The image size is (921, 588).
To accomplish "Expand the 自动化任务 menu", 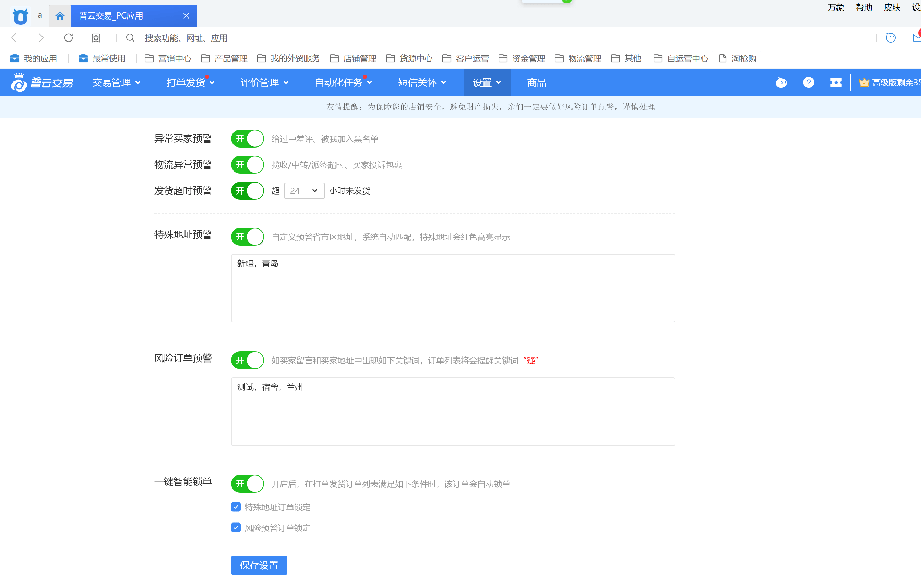I will pyautogui.click(x=343, y=83).
